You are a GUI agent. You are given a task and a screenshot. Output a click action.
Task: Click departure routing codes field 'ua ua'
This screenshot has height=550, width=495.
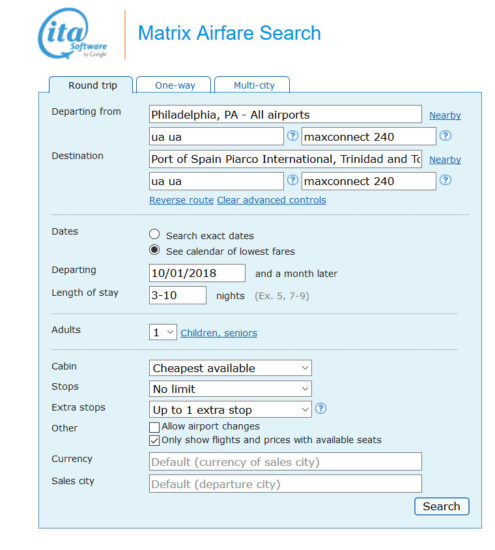point(216,136)
